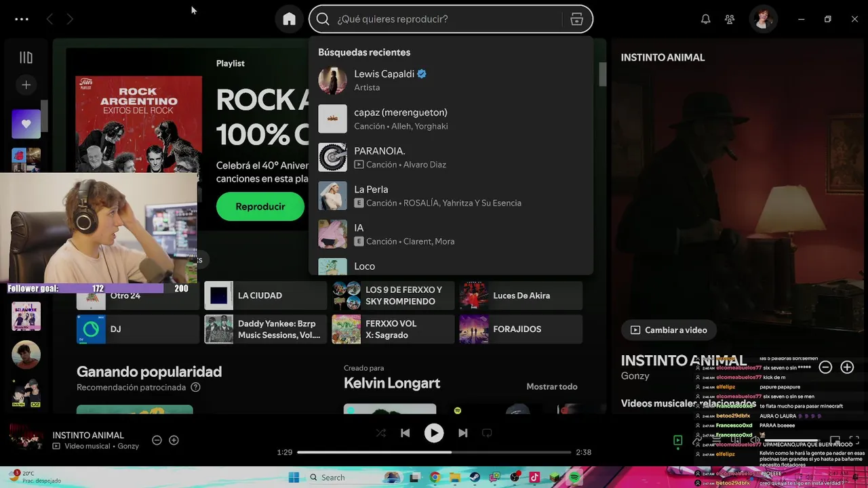Open Kelvin Longart profile heading
Viewport: 868px width, 488px height.
click(392, 383)
